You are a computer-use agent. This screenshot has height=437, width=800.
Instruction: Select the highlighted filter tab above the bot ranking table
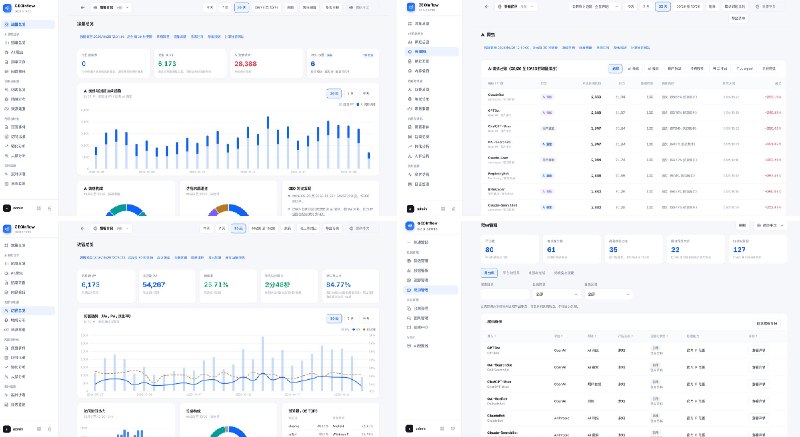pos(615,68)
